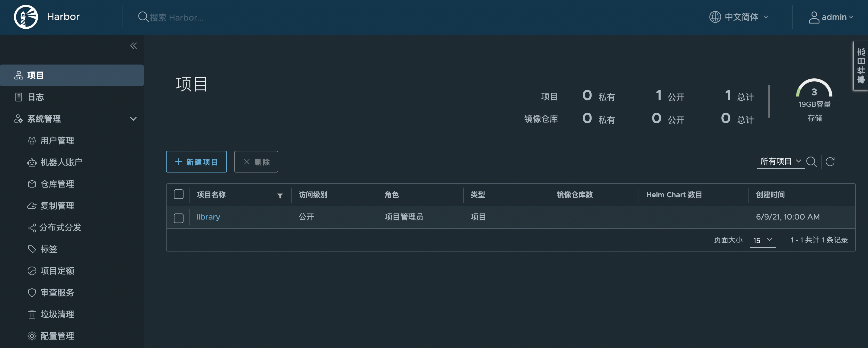This screenshot has width=868, height=348.
Task: Sort by 创建时间 column header
Action: 770,195
